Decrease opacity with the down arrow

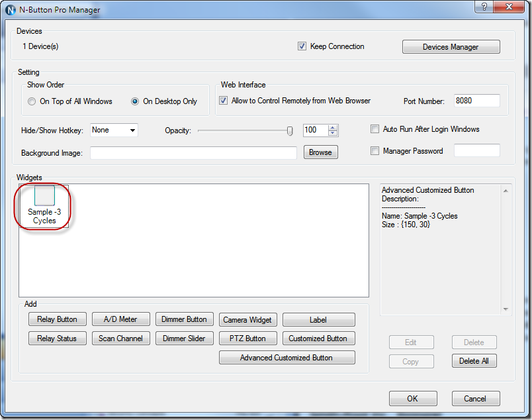click(x=333, y=133)
